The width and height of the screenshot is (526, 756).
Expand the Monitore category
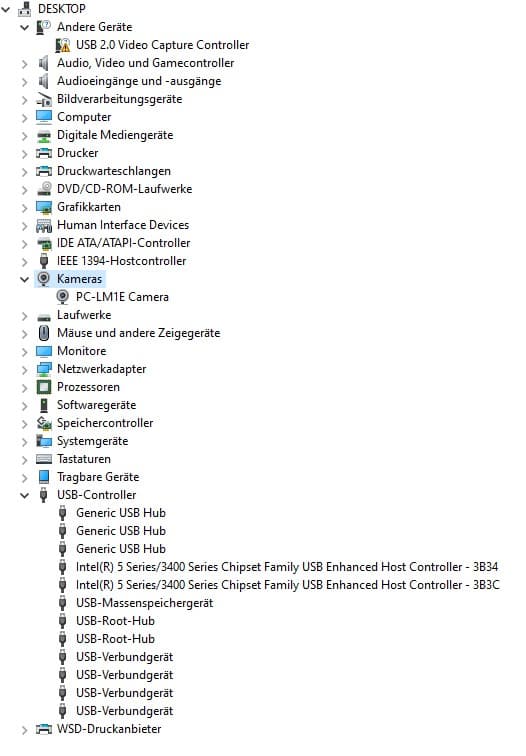tap(25, 351)
